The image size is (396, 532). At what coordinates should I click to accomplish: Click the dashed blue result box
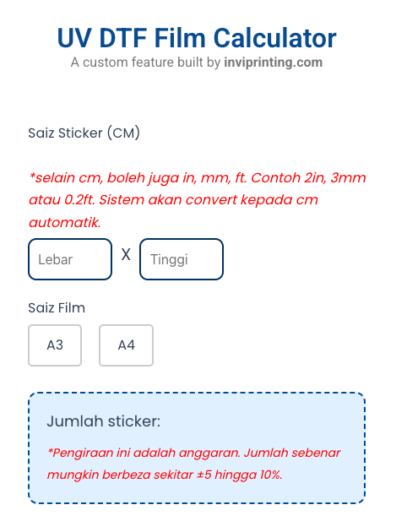point(197,448)
